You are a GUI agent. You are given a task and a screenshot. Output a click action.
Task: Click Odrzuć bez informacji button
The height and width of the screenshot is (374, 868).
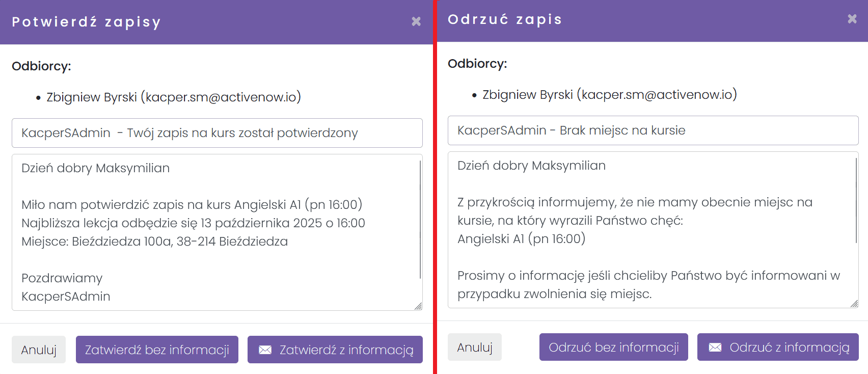point(613,347)
